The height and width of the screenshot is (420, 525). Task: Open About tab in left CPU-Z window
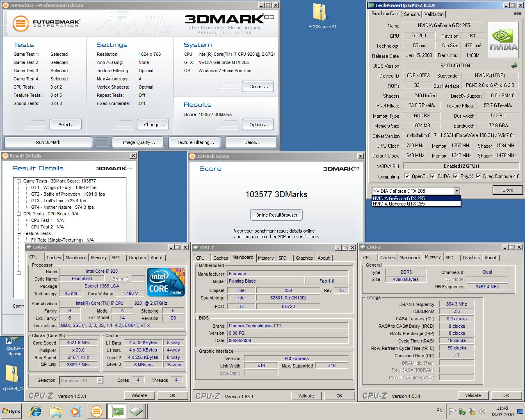click(157, 258)
